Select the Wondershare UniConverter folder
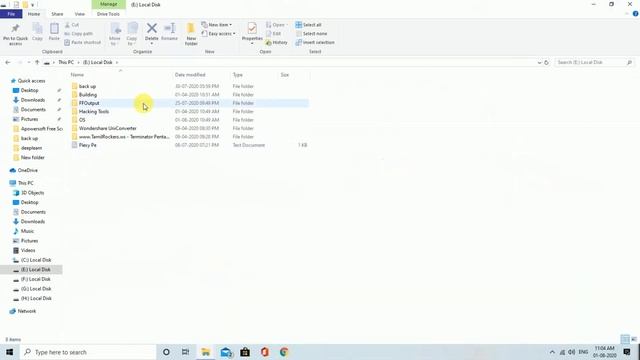This screenshot has height=360, width=640. coord(107,128)
